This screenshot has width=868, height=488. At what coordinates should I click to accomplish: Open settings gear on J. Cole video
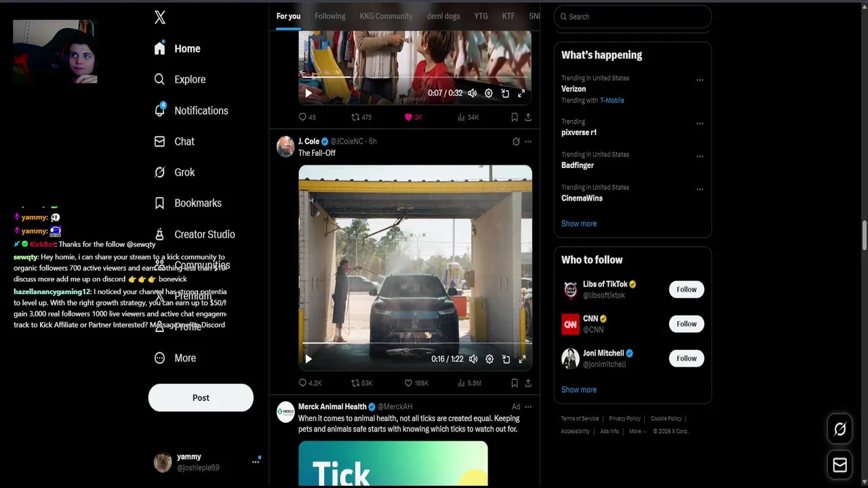(489, 359)
